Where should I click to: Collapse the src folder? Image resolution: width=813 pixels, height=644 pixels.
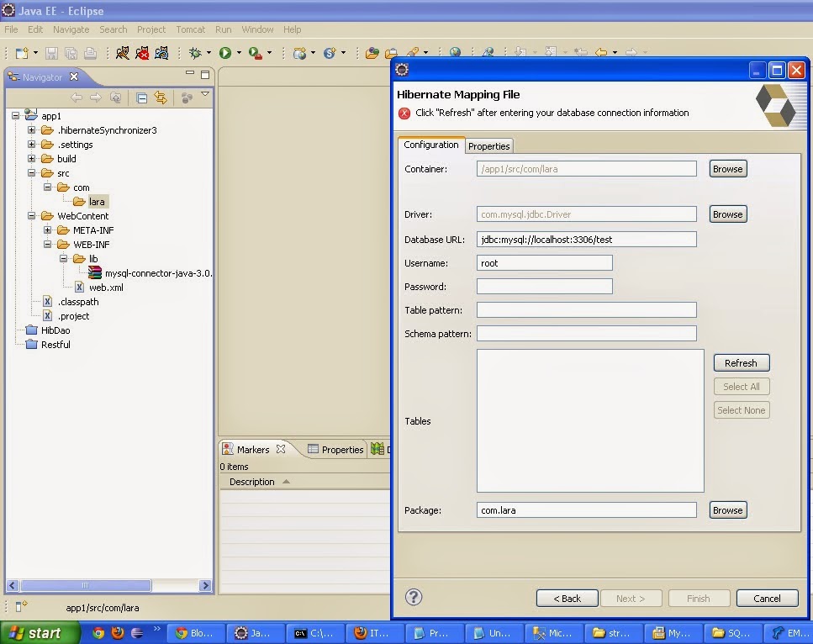tap(32, 172)
